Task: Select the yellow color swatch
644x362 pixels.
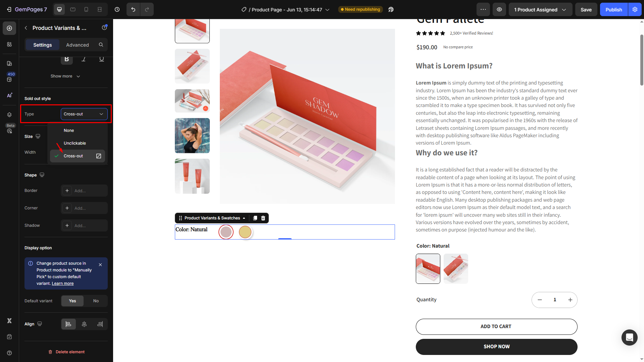Action: tap(245, 232)
